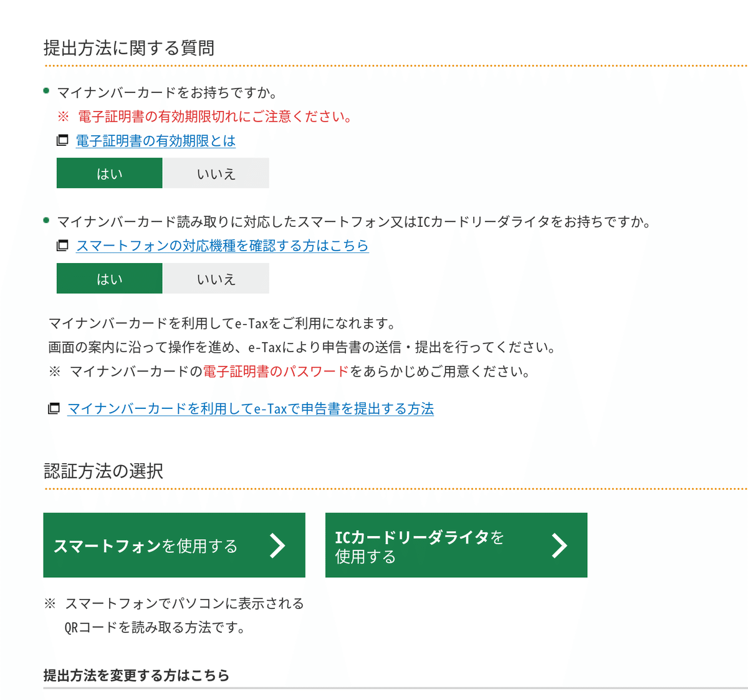
Task: Choose ICカードリーダライタを使用する authentication button
Action: click(456, 545)
